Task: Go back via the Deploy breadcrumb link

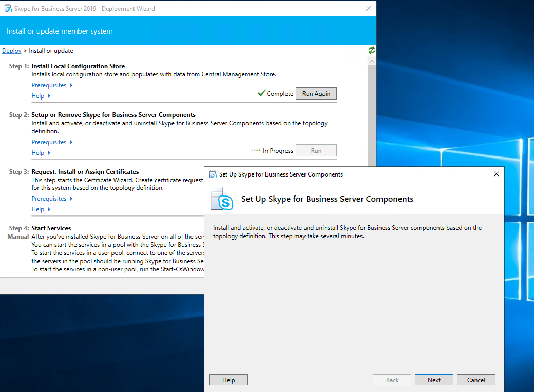Action: point(12,51)
